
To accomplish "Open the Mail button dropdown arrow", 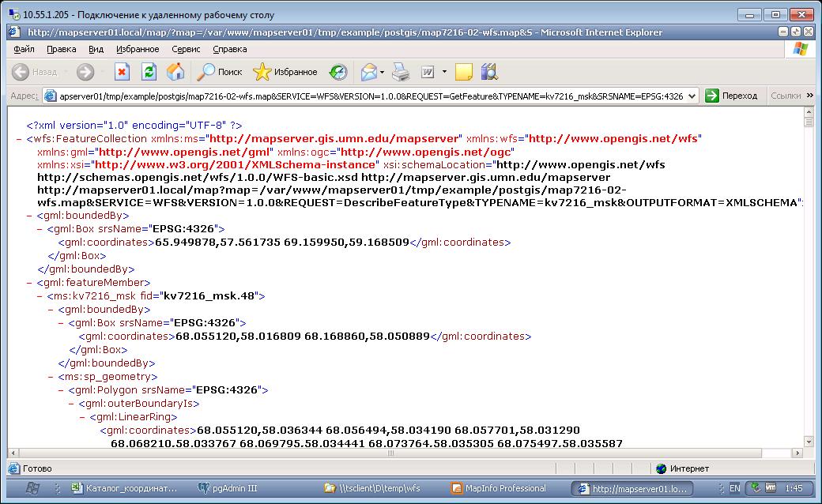I will pos(383,72).
